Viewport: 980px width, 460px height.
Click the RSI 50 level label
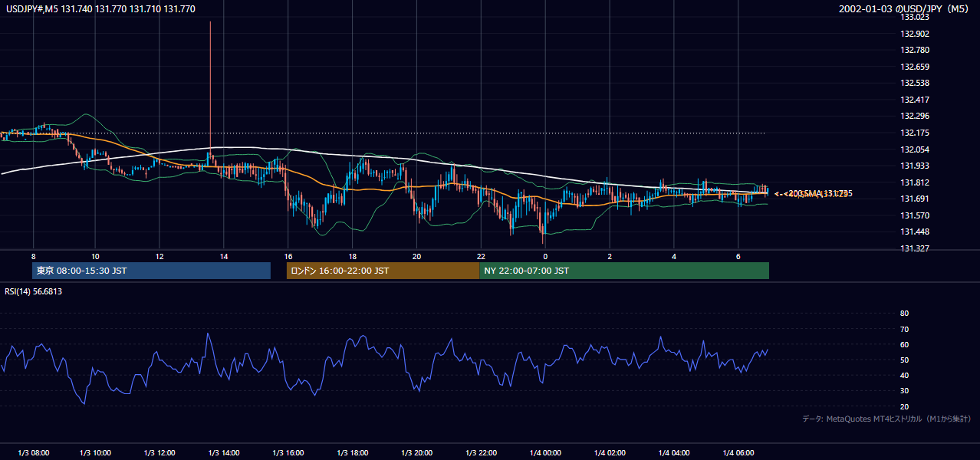coord(904,360)
